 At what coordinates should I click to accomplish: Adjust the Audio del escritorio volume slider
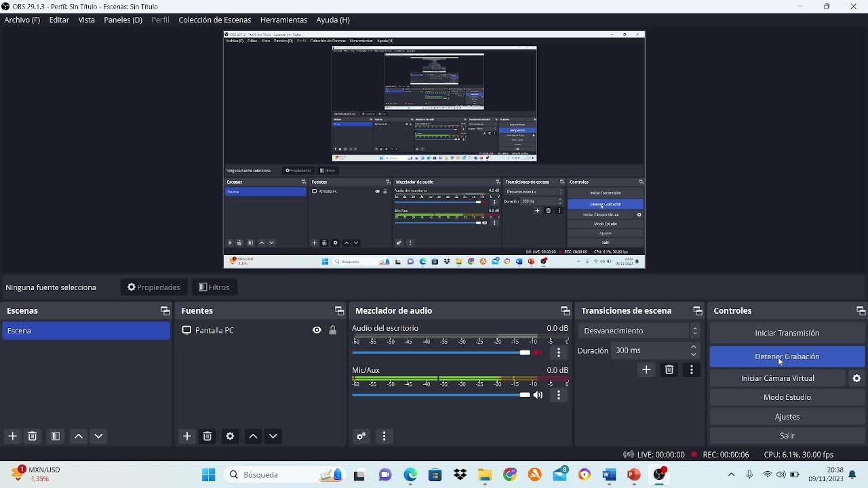pos(441,352)
